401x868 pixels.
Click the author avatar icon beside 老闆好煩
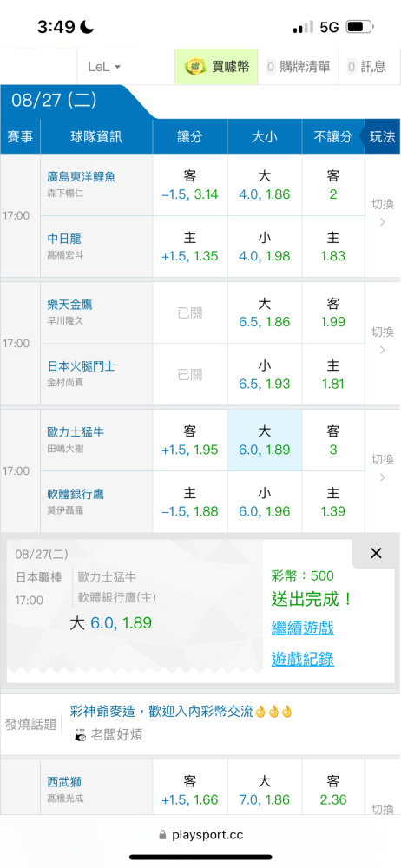[81, 735]
